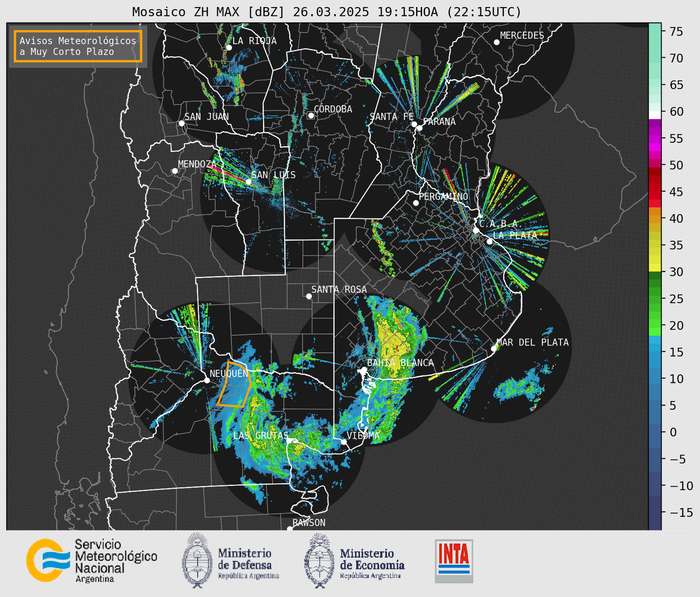Click the 75 tick label on the color scale

[676, 32]
